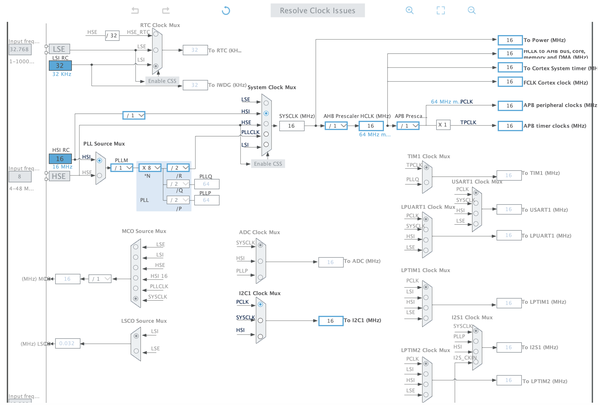This screenshot has width=600, height=405.
Task: Select LSI in LSCO Source Mux
Action: 136,336
